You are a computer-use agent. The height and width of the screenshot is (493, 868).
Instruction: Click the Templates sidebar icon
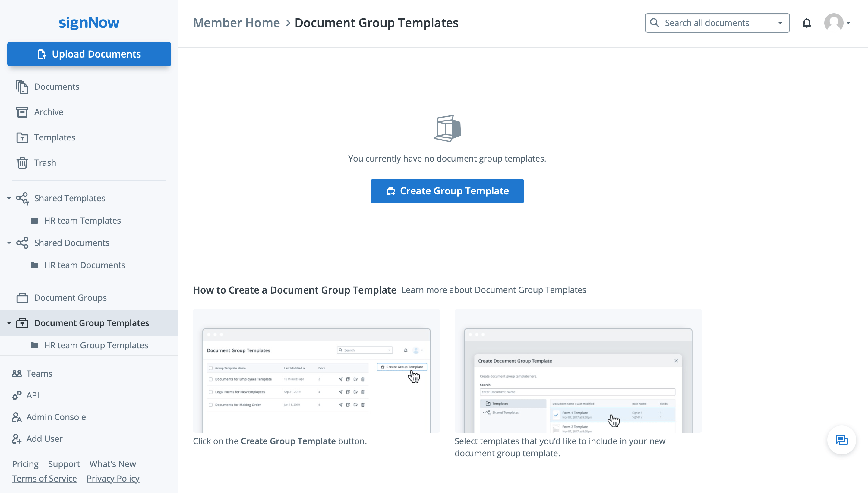pyautogui.click(x=22, y=137)
